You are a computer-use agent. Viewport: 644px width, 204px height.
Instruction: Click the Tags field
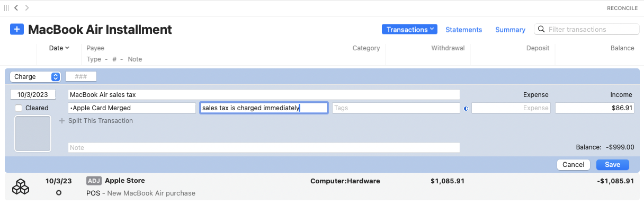pos(396,108)
